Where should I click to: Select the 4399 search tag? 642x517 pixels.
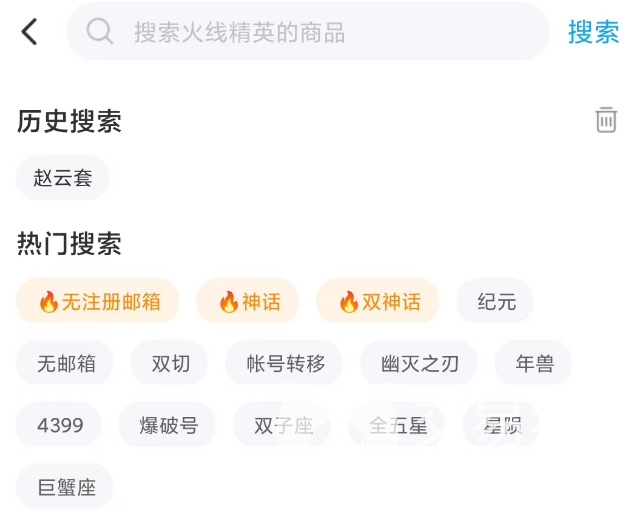click(x=60, y=426)
